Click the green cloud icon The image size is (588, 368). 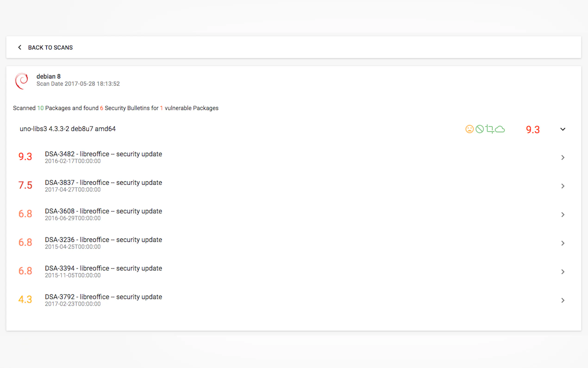[x=500, y=129]
